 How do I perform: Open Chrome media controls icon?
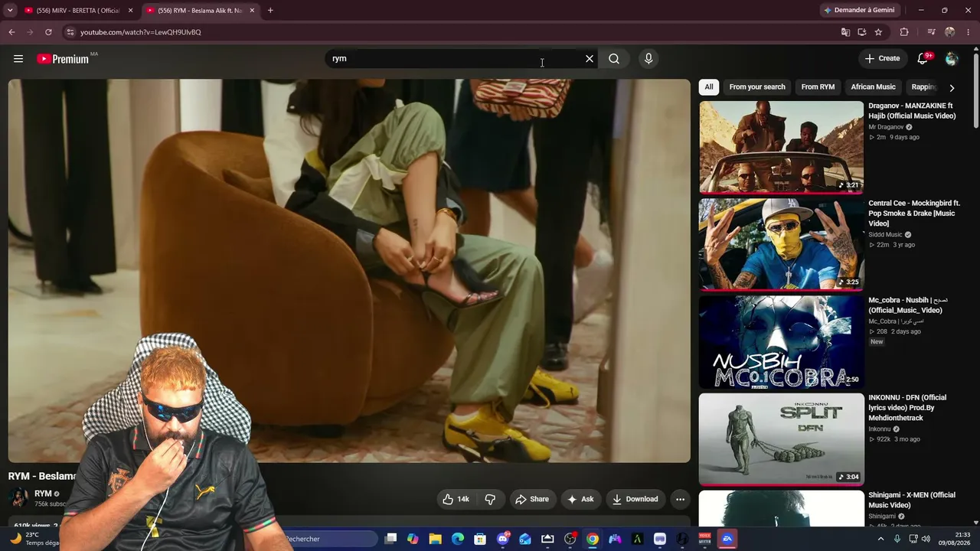[932, 32]
